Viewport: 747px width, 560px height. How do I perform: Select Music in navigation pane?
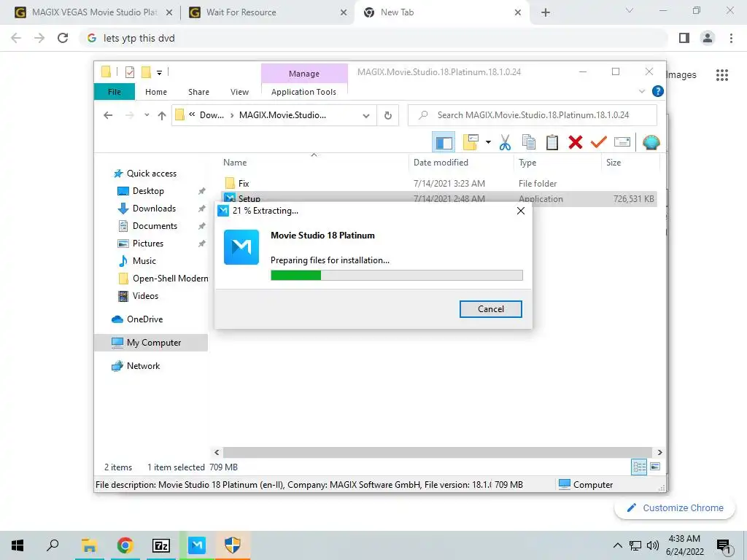tap(144, 261)
